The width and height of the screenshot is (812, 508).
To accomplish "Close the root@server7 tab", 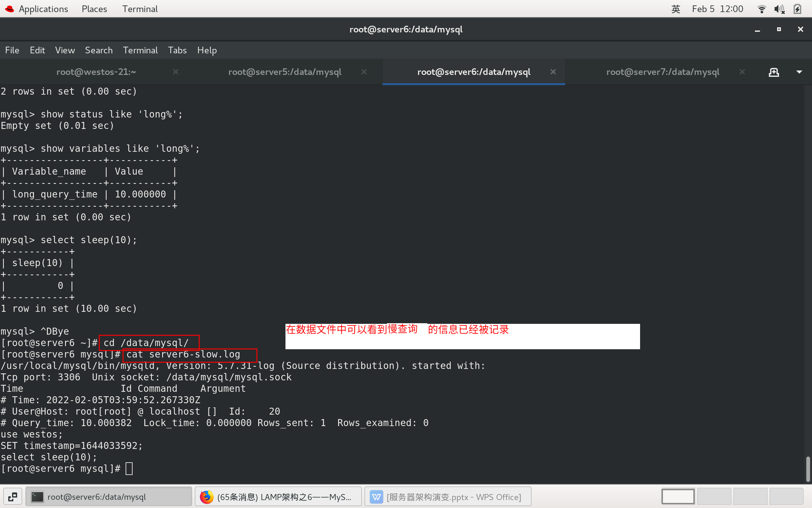I will point(742,72).
